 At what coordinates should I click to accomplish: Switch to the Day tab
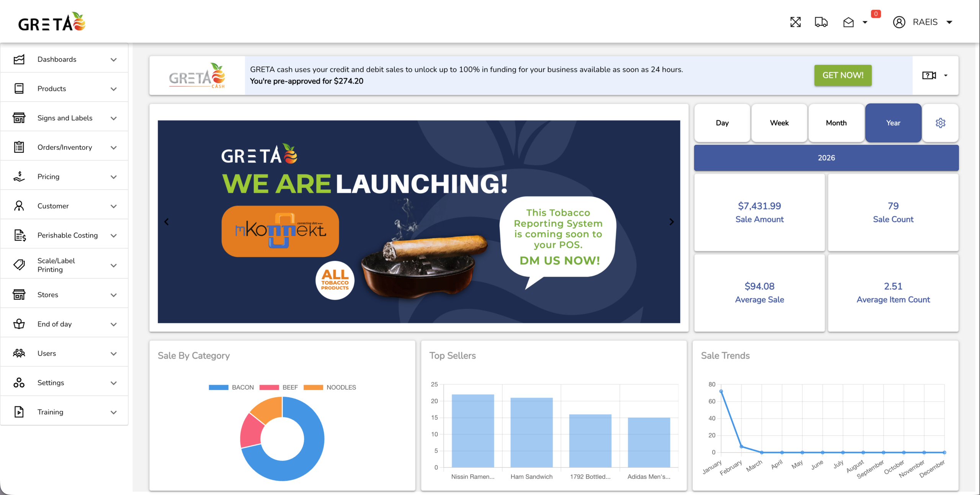[x=722, y=123]
